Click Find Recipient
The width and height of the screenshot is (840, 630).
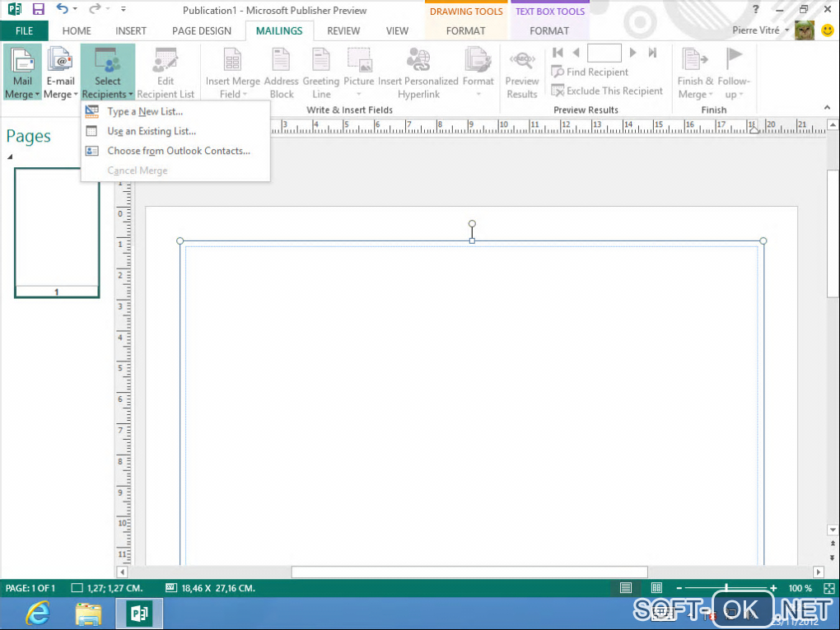[x=590, y=72]
